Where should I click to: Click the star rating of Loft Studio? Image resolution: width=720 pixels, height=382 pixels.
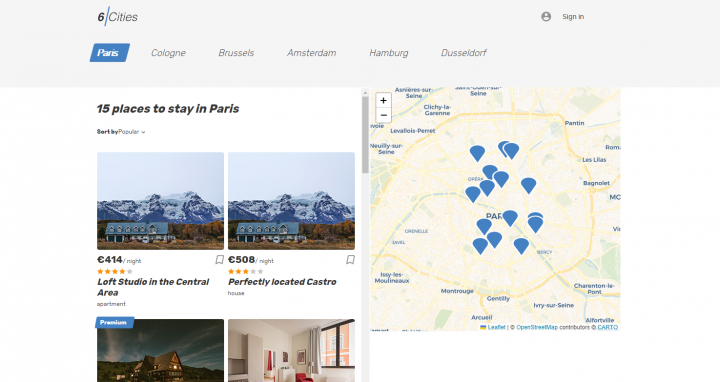click(x=115, y=271)
